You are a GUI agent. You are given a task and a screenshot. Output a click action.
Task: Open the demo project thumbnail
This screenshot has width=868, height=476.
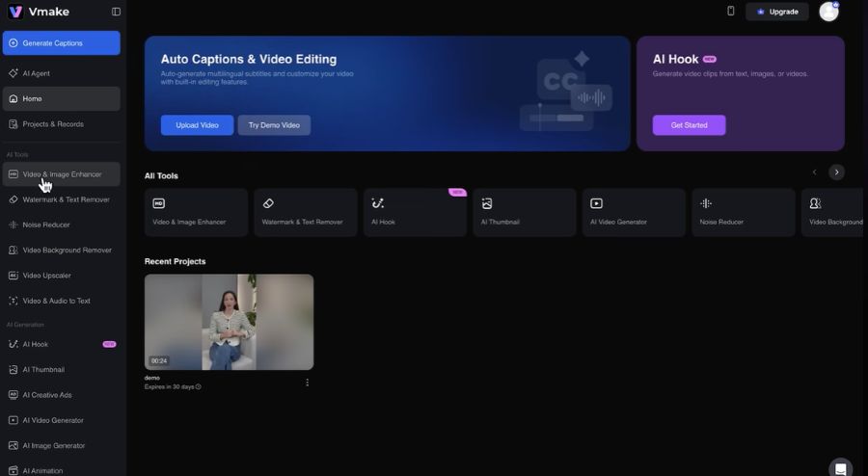click(x=230, y=322)
